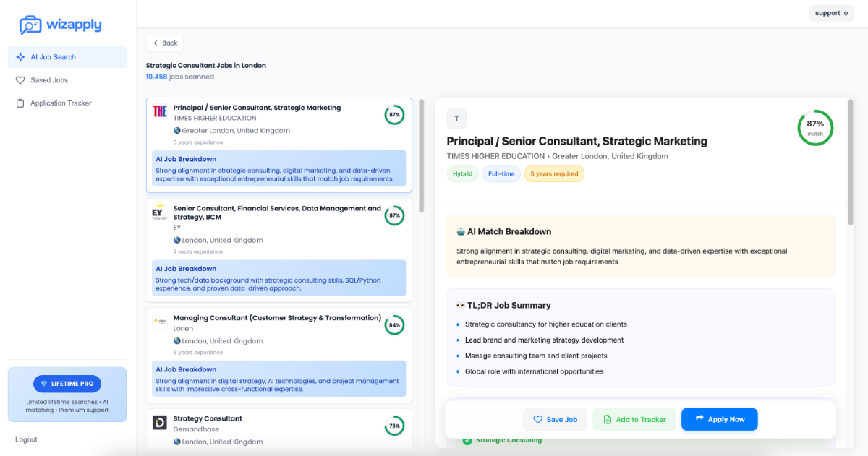Click the T avatar in job details
868x456 pixels.
(456, 119)
